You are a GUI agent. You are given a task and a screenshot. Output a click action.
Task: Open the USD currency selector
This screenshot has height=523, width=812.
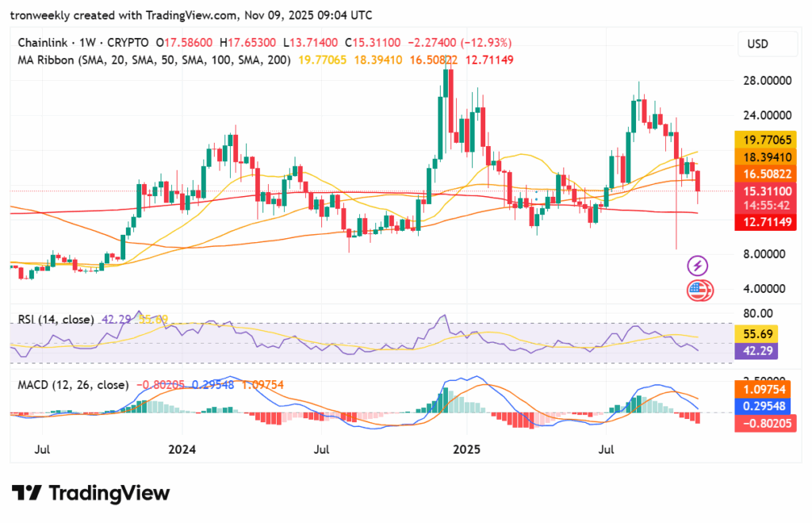pos(759,44)
